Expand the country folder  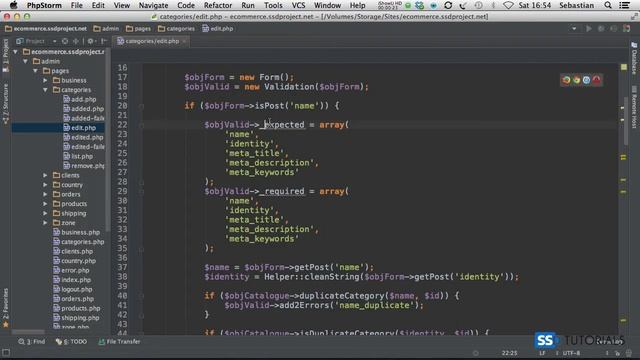[45, 185]
